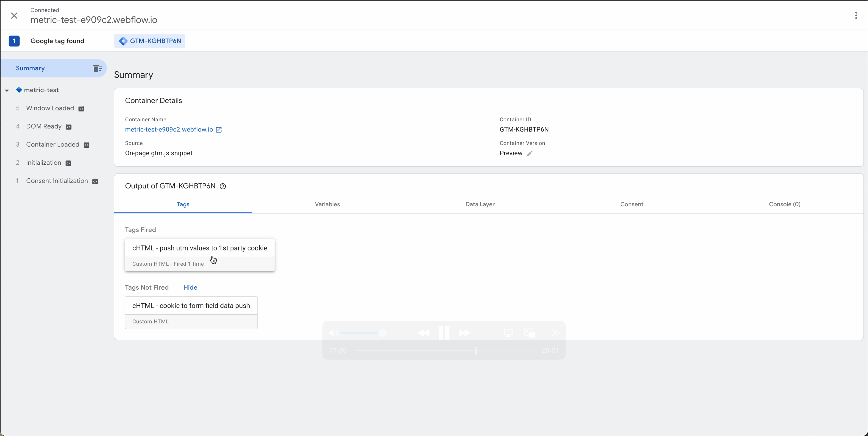Switch to the Console (0) tab
Viewport: 868px width, 436px height.
click(x=784, y=204)
